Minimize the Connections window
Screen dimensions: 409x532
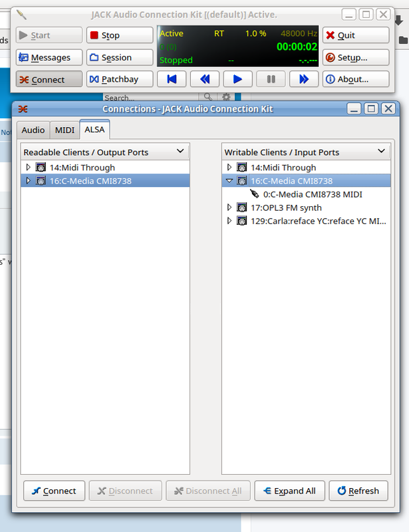click(354, 108)
